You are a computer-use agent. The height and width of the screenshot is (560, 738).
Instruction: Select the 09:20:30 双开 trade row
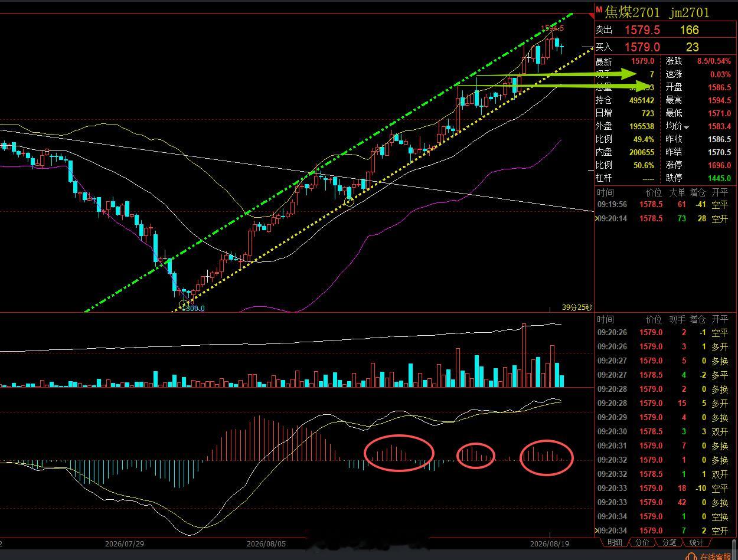click(x=665, y=432)
